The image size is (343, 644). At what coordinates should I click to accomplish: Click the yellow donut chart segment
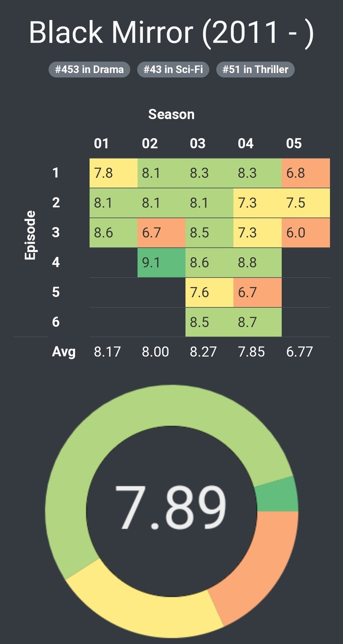(137, 598)
